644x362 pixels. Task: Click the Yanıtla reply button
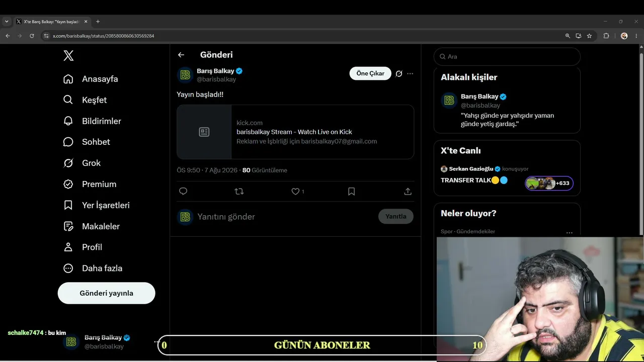coord(396,217)
